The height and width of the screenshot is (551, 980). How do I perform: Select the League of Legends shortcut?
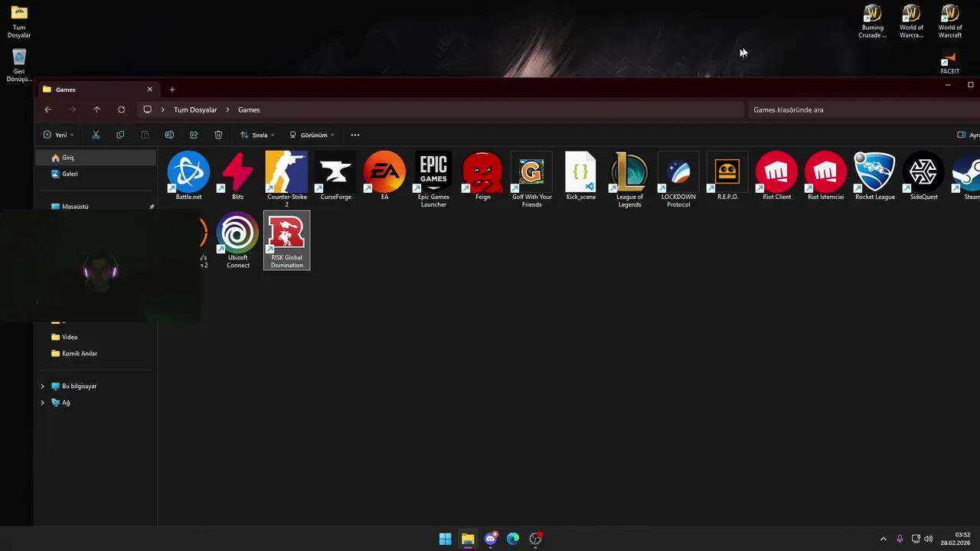(x=629, y=180)
